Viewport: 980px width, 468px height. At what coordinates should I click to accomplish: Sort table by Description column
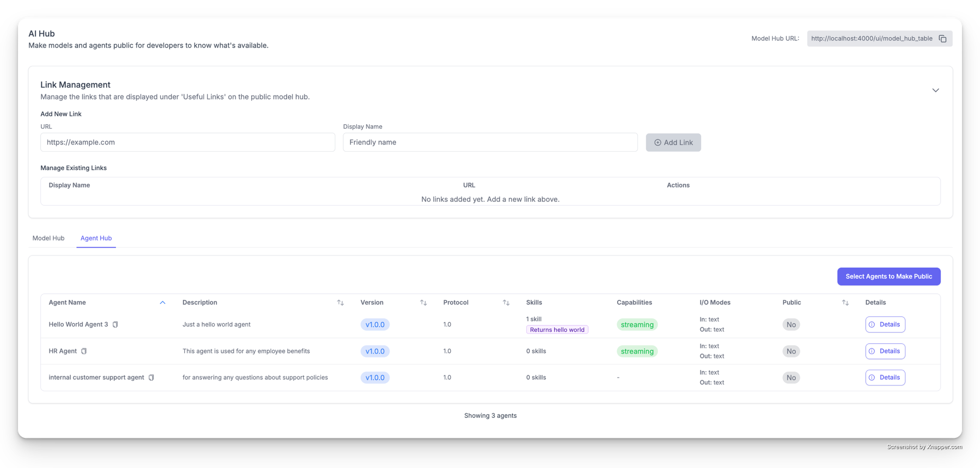coord(340,302)
